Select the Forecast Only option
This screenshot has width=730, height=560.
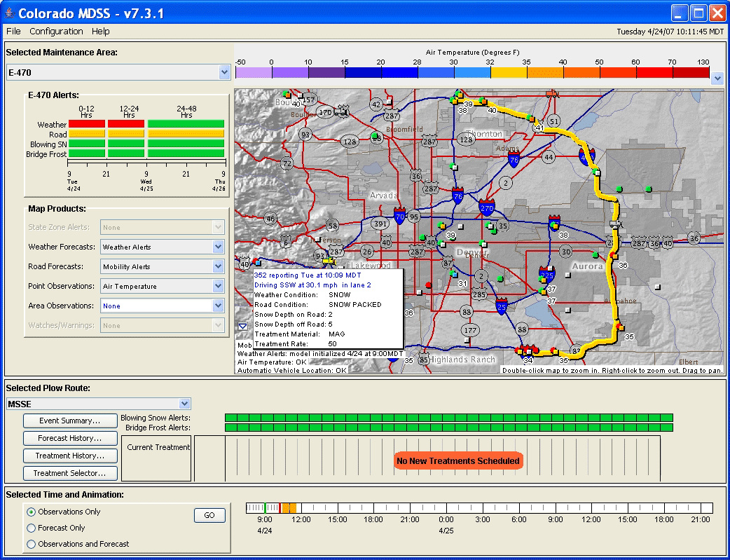(x=32, y=528)
